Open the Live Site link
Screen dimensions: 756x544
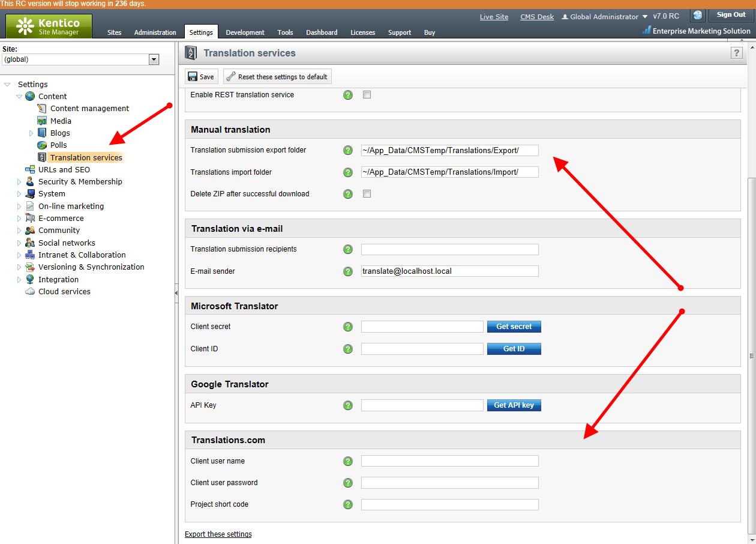[494, 17]
